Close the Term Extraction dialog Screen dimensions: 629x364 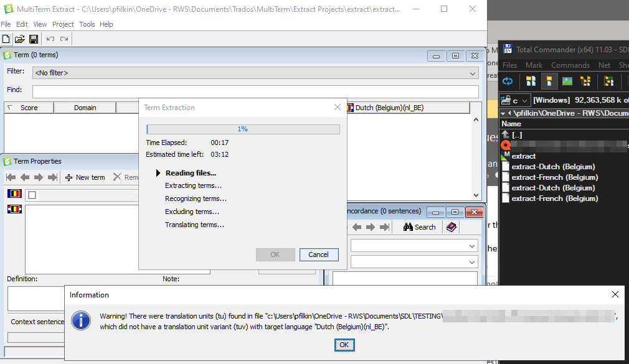click(338, 107)
